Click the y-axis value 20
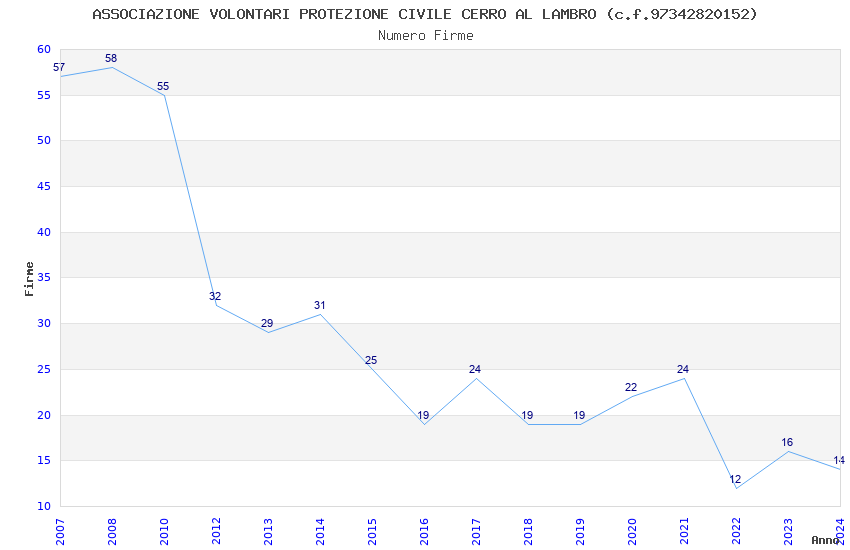 point(44,416)
